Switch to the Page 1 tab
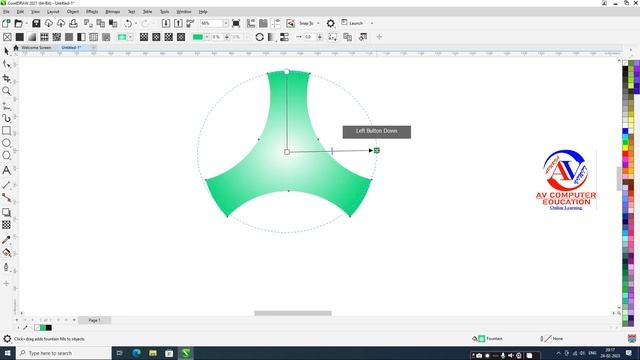This screenshot has width=640, height=360. click(x=94, y=320)
